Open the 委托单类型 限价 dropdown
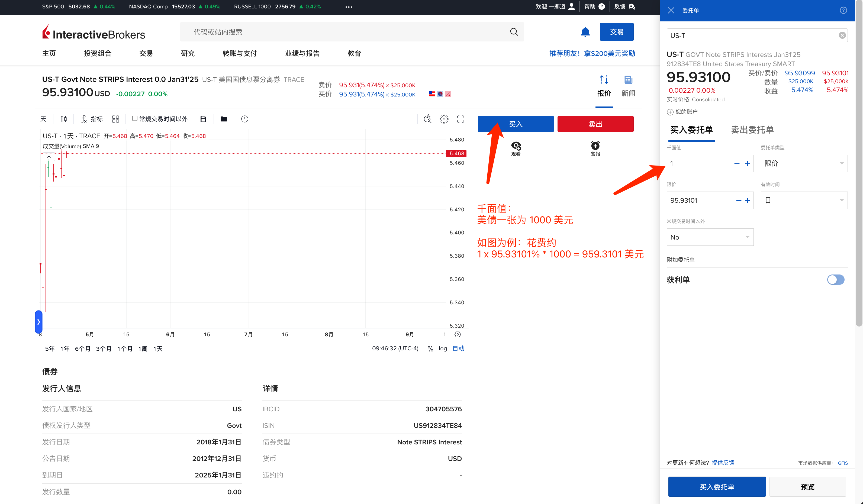The width and height of the screenshot is (863, 504). [804, 163]
